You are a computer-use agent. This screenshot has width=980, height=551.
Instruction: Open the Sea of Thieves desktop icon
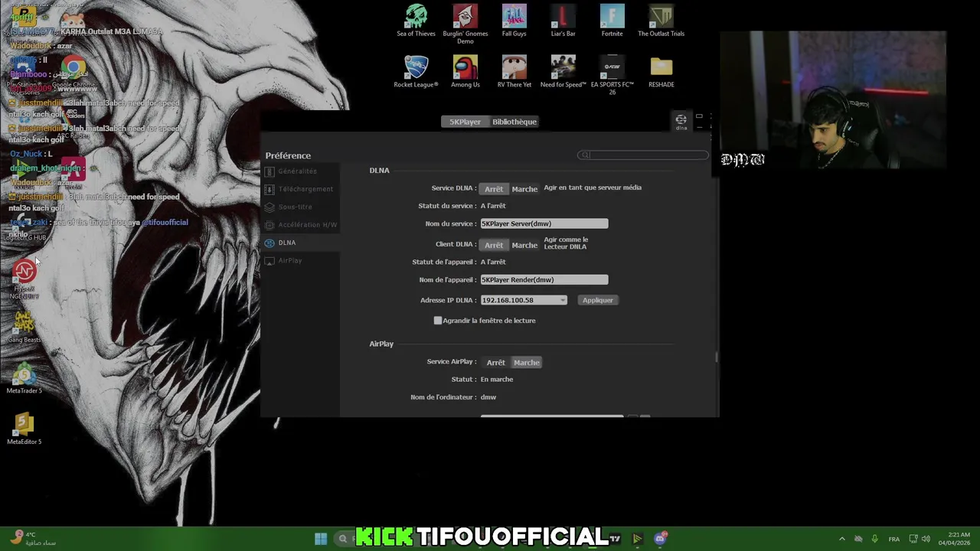(x=416, y=21)
